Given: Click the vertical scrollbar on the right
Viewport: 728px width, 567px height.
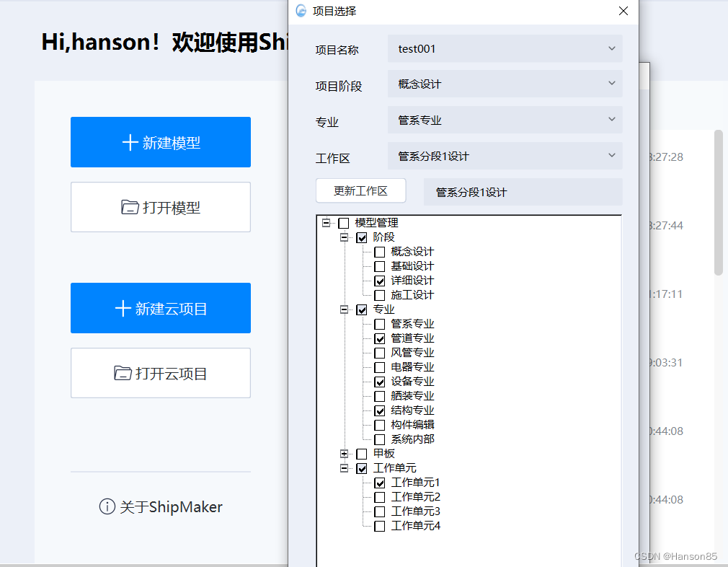Looking at the screenshot, I should pos(718,202).
